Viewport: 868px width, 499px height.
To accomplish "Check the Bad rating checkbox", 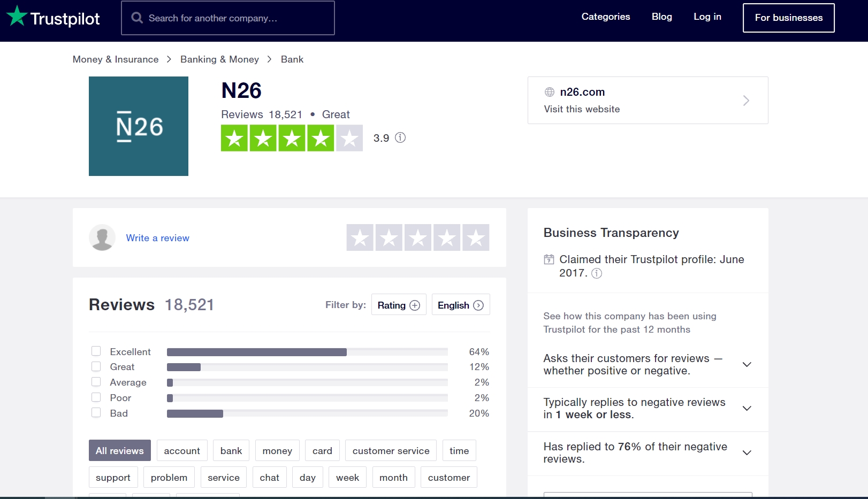I will coord(96,413).
